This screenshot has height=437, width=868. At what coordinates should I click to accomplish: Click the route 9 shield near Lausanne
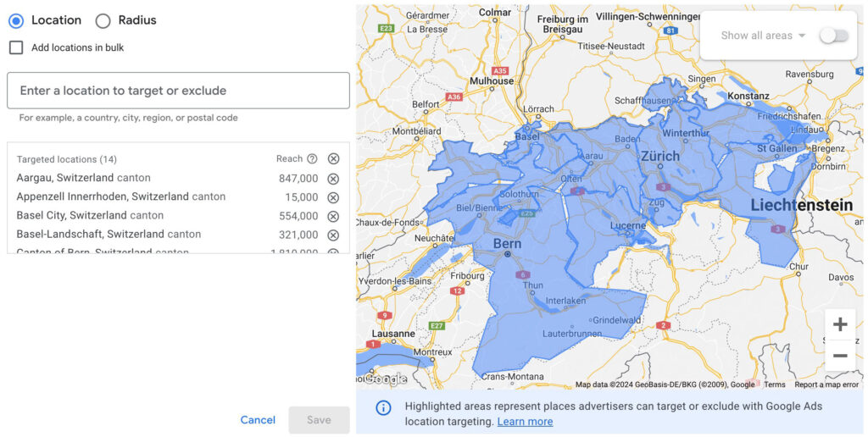(x=384, y=315)
